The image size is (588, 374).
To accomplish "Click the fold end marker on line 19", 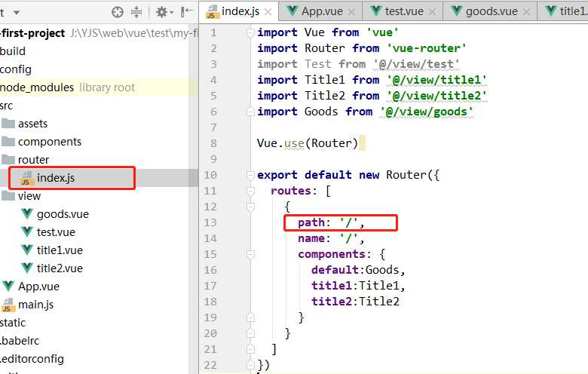I will click(250, 317).
